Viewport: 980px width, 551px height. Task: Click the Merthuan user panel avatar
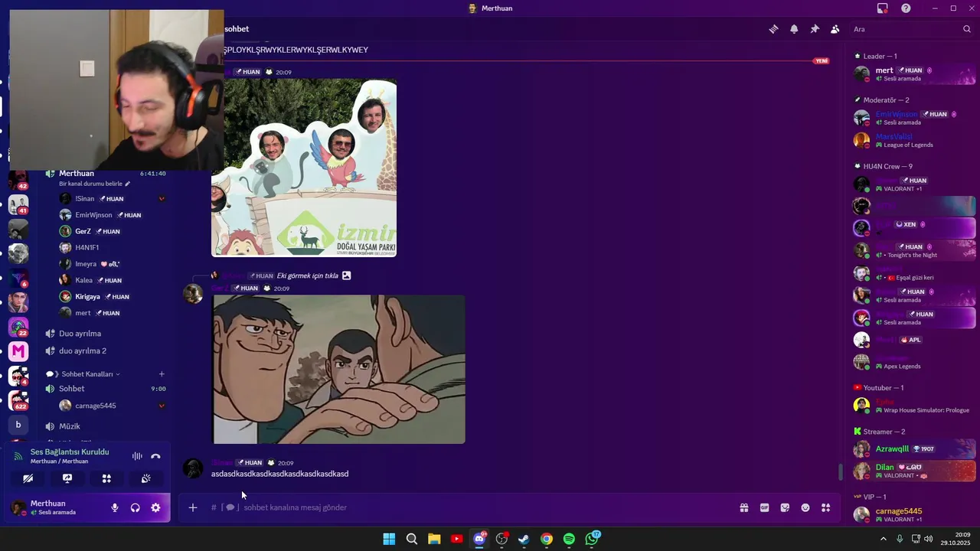18,507
